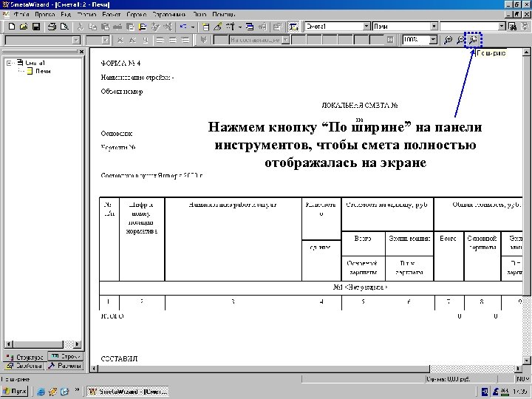Click the zoom out magnifier icon
The width and height of the screenshot is (532, 399).
tap(460, 40)
